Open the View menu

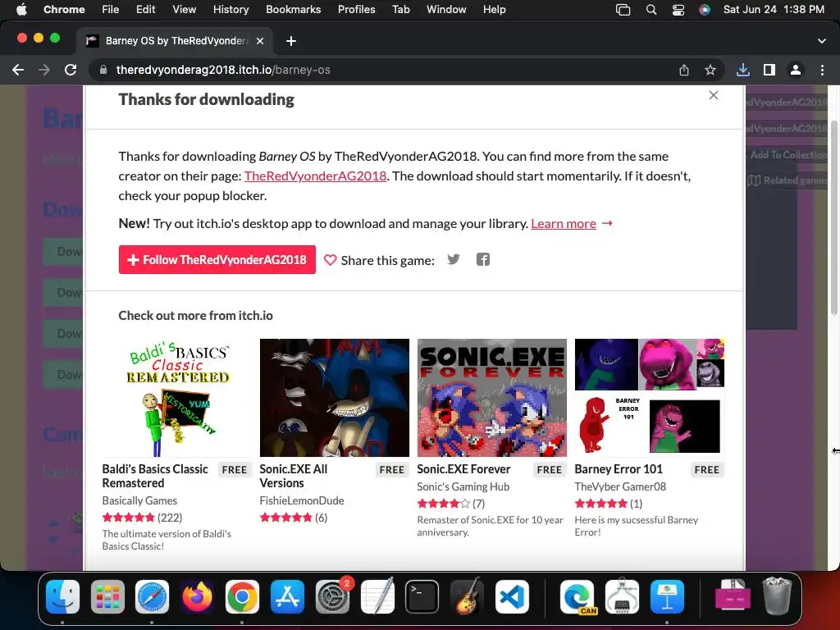[184, 9]
